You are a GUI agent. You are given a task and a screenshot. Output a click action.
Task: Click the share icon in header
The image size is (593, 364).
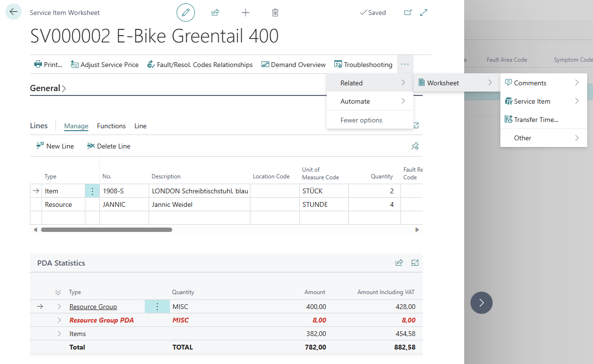pos(216,13)
